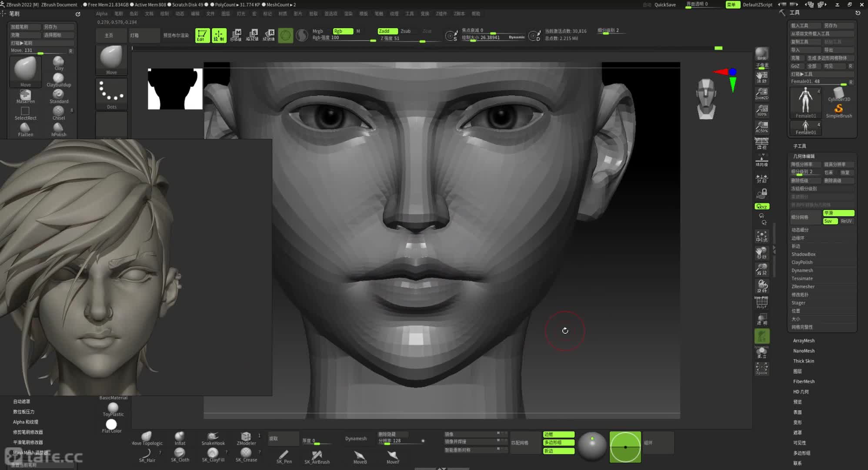
Task: Select the SK_Pen brush
Action: 284,457
